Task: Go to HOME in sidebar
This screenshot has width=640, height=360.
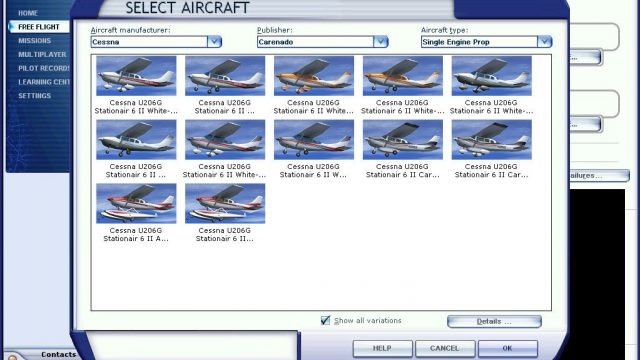Action: (28, 13)
